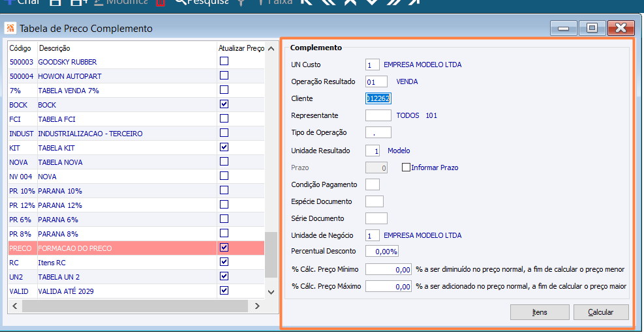Click the Percentual Desconto field
The image size is (644, 335).
[382, 251]
